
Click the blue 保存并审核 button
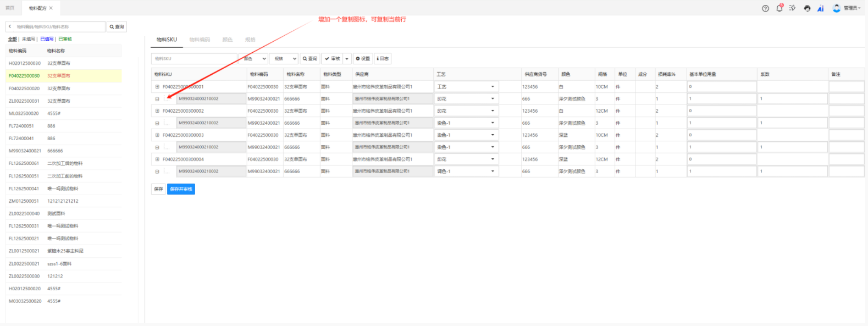pyautogui.click(x=181, y=189)
